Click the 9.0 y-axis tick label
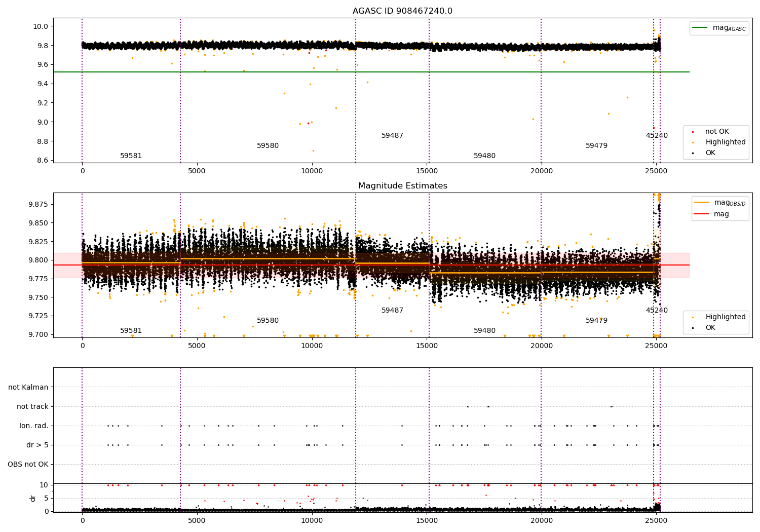This screenshot has width=760, height=532. click(43, 122)
